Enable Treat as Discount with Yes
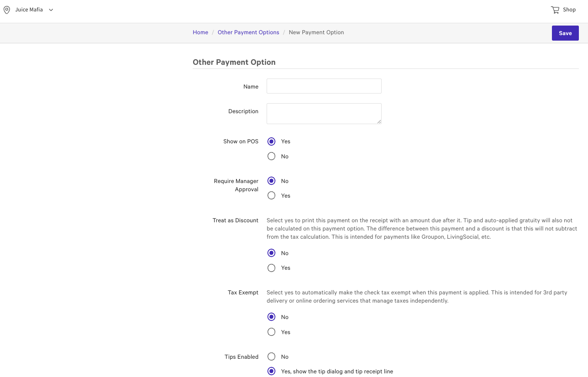The image size is (588, 377). click(x=271, y=268)
